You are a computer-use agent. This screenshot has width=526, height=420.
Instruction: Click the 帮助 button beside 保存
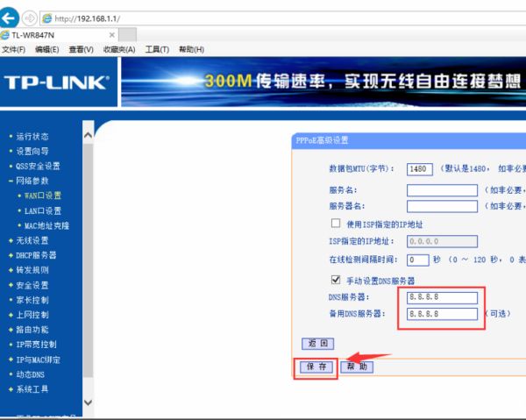tap(357, 367)
